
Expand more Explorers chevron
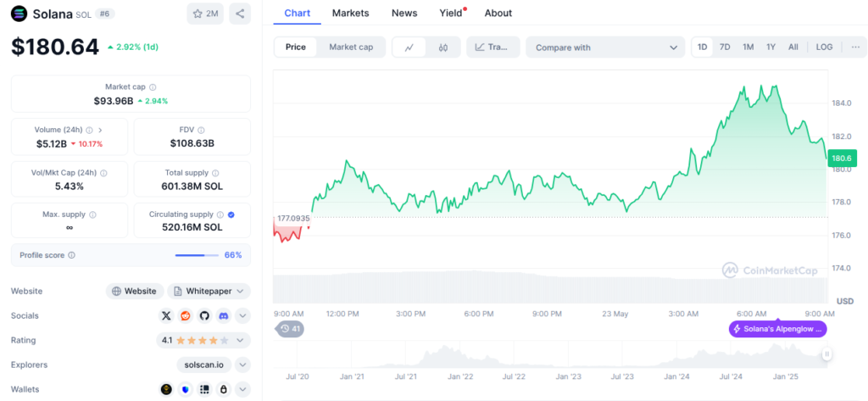pyautogui.click(x=242, y=365)
